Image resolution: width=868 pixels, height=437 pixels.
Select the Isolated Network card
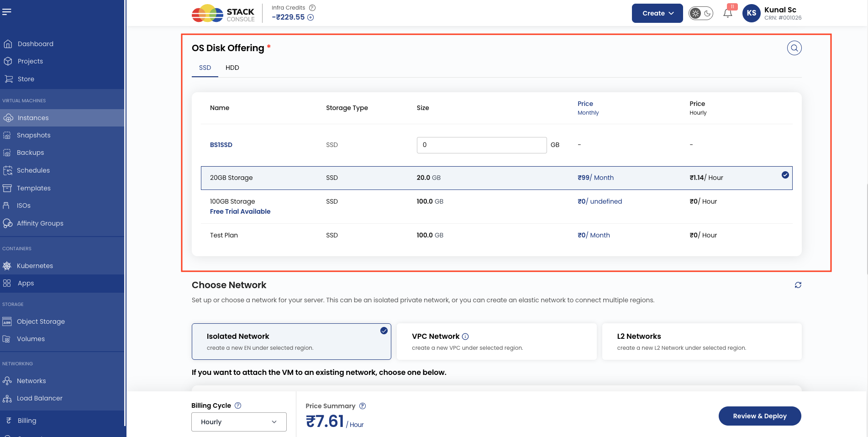click(x=291, y=342)
